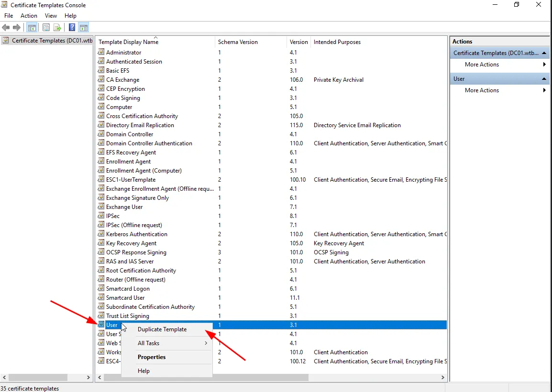This screenshot has width=552, height=392.
Task: Sort by Schema Version column header
Action: [x=238, y=42]
